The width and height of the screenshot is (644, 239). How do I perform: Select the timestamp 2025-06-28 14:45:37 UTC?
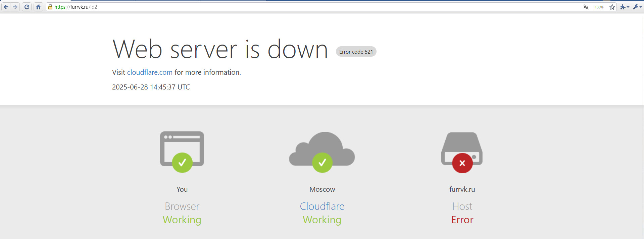pos(151,87)
